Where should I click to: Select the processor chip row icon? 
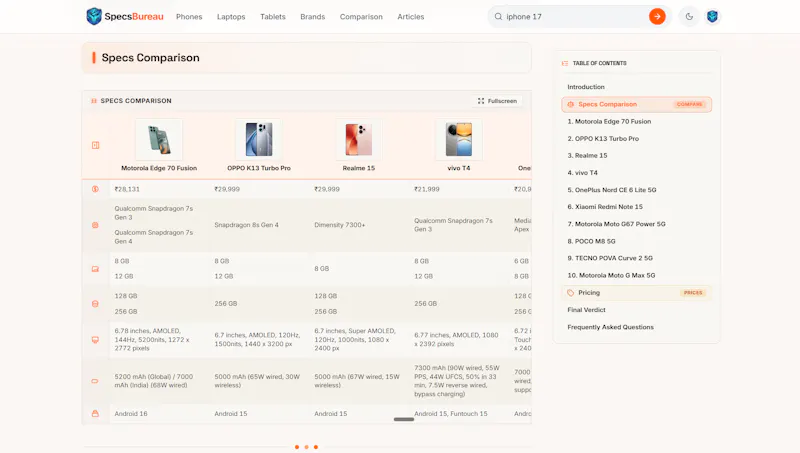[x=95, y=225]
